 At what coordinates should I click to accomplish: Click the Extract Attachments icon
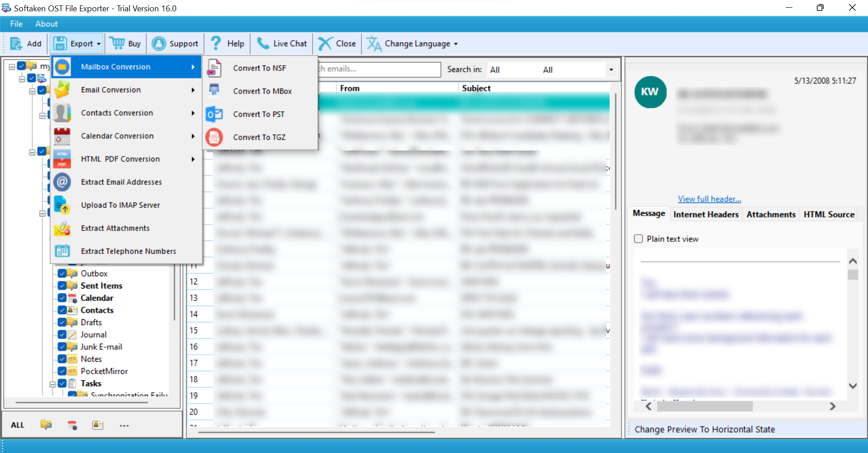tap(62, 228)
